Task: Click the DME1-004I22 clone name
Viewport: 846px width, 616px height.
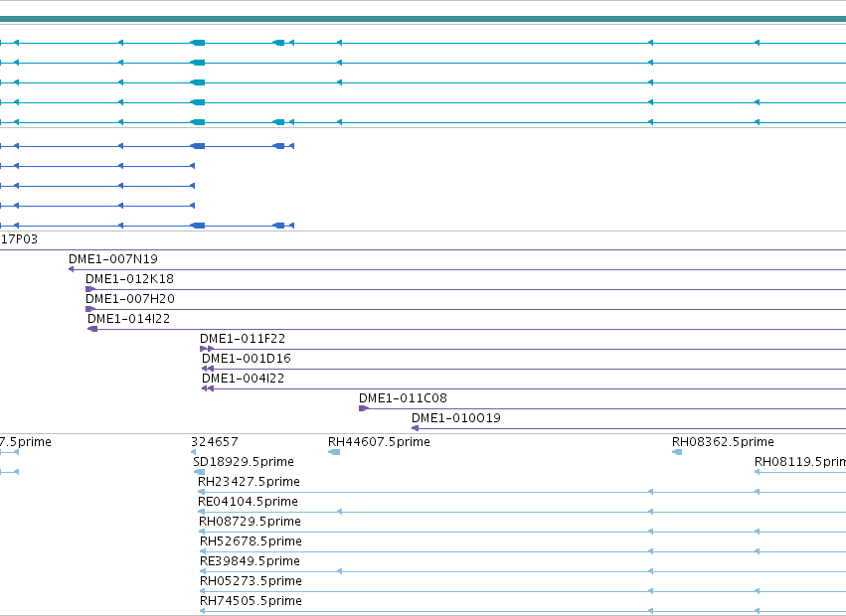Action: 243,379
